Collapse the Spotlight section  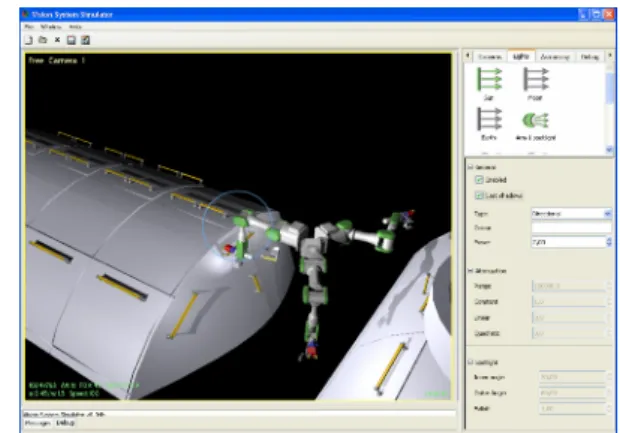[x=471, y=362]
